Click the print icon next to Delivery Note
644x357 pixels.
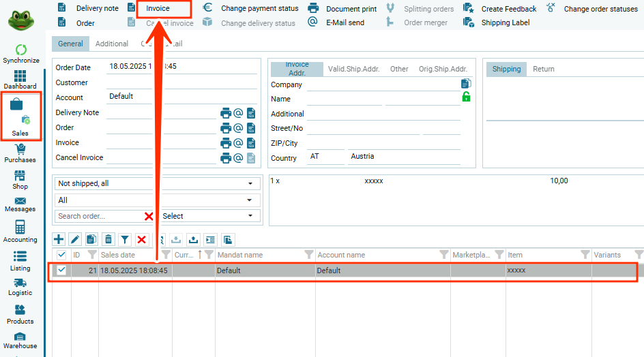point(225,113)
